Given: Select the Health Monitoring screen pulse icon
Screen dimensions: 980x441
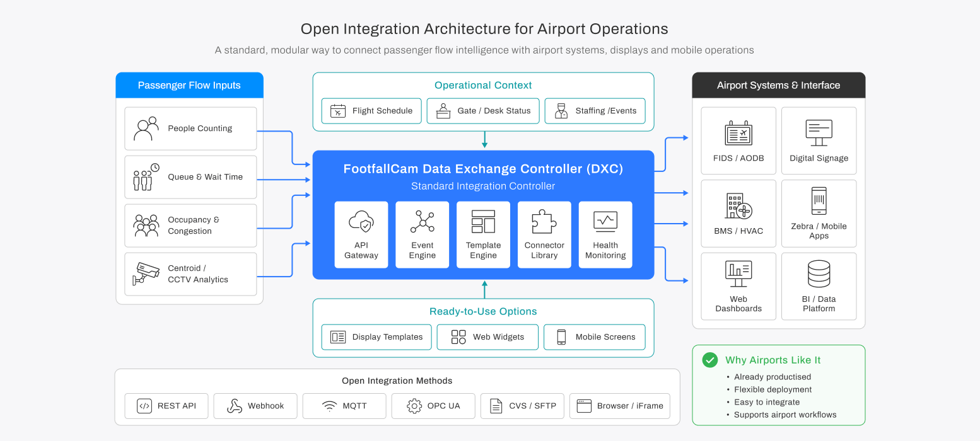Looking at the screenshot, I should (605, 222).
